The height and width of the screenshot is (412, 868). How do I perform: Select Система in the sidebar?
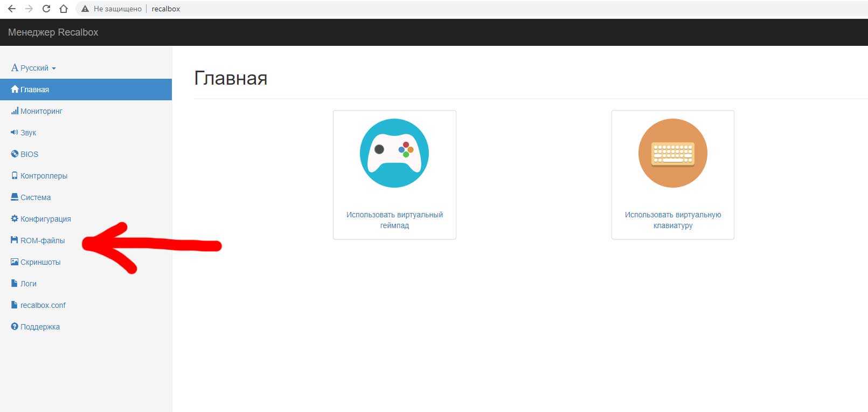click(x=36, y=197)
